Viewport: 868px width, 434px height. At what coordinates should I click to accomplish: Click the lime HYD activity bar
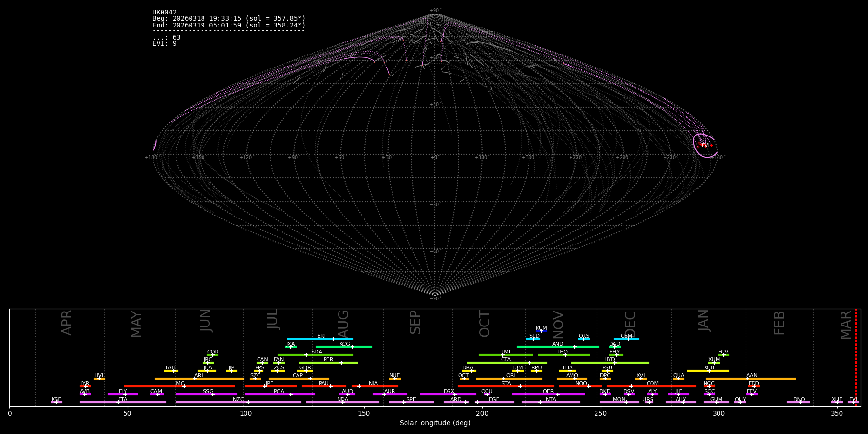pyautogui.click(x=610, y=363)
